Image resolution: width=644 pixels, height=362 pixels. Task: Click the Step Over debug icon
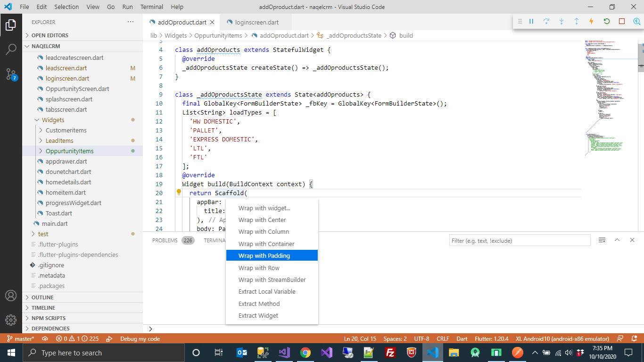(x=546, y=21)
